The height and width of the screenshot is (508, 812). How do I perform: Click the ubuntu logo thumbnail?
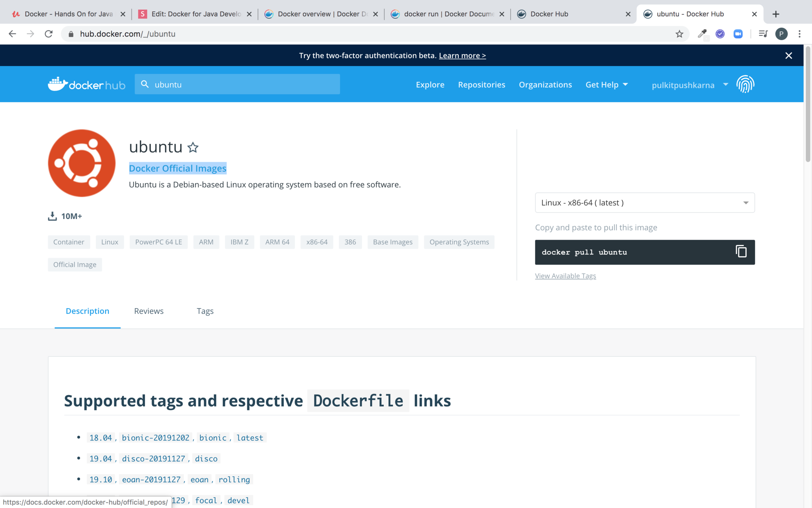[82, 163]
